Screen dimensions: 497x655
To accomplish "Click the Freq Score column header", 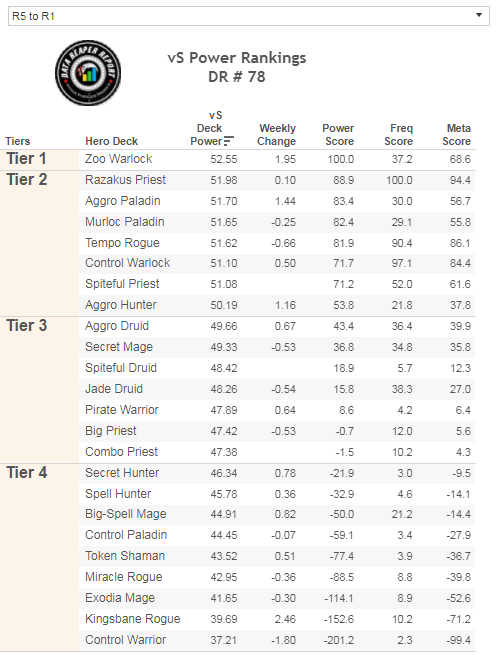I will pyautogui.click(x=398, y=135).
